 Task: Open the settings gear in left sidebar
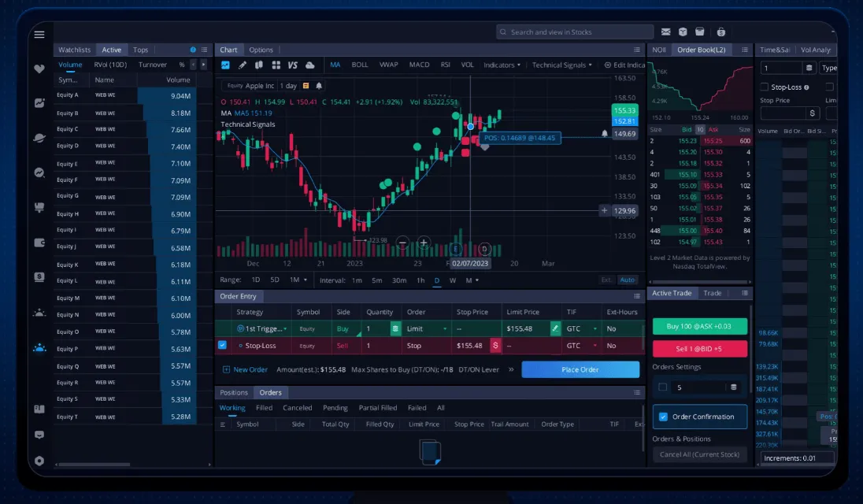(x=39, y=461)
